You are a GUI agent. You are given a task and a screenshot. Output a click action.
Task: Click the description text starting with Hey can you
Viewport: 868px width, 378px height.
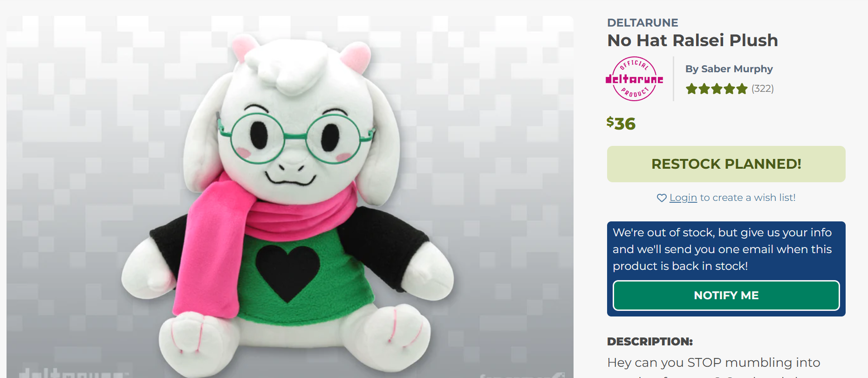pyautogui.click(x=713, y=363)
